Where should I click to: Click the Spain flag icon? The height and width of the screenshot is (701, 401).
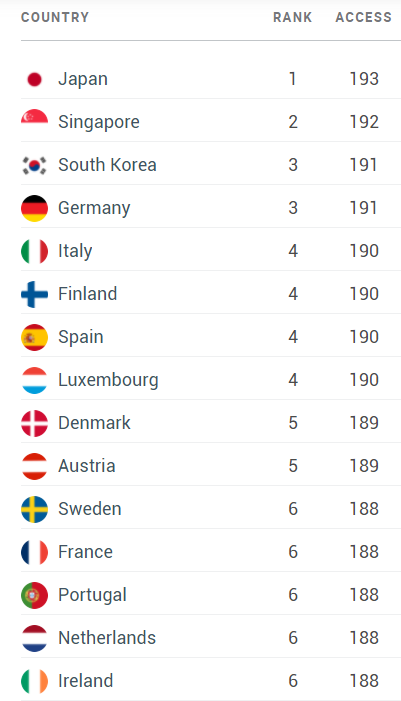(x=34, y=337)
